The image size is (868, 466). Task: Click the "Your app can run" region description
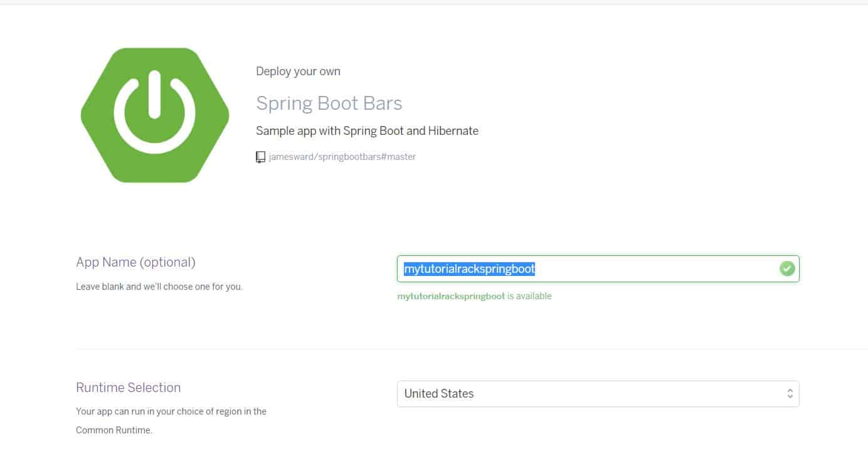tap(171, 411)
